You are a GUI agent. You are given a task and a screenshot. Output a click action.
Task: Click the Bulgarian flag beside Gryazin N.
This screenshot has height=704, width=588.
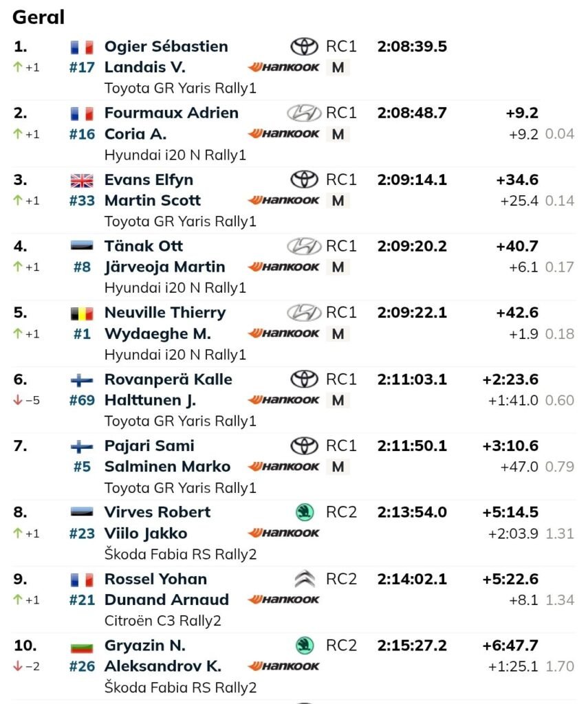coord(82,647)
